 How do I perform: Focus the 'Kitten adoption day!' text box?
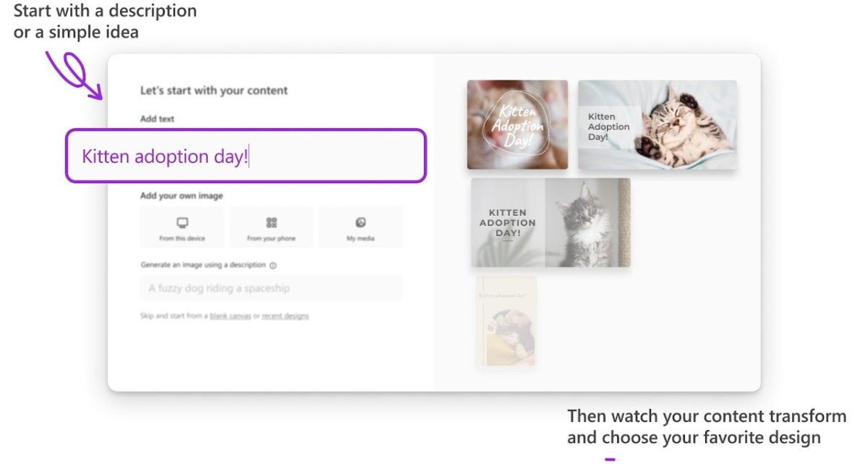point(246,156)
